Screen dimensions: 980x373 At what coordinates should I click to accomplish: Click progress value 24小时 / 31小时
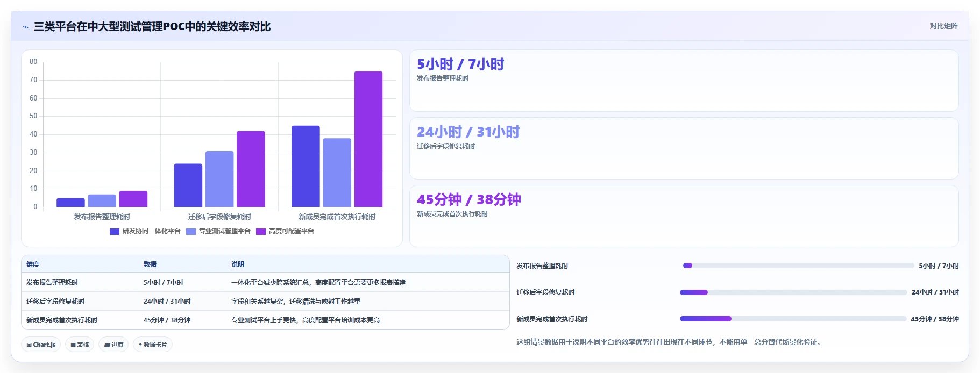point(935,292)
